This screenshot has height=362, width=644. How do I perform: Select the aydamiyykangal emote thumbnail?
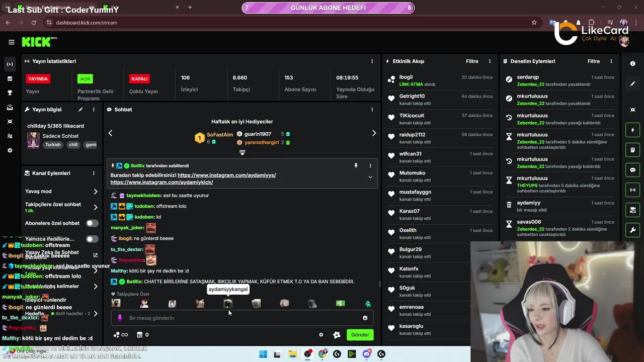tap(228, 303)
